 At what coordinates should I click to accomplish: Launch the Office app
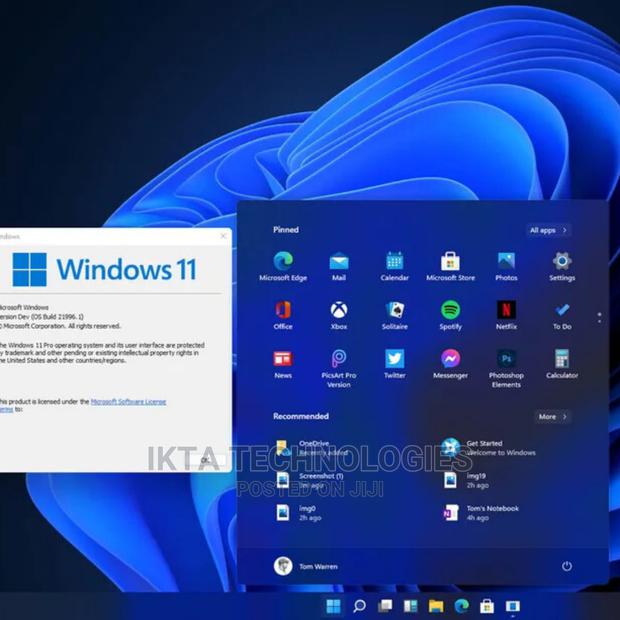coord(283,315)
